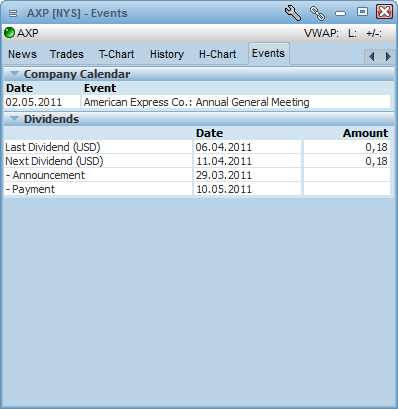
Task: Select the Events tab
Action: pyautogui.click(x=268, y=53)
